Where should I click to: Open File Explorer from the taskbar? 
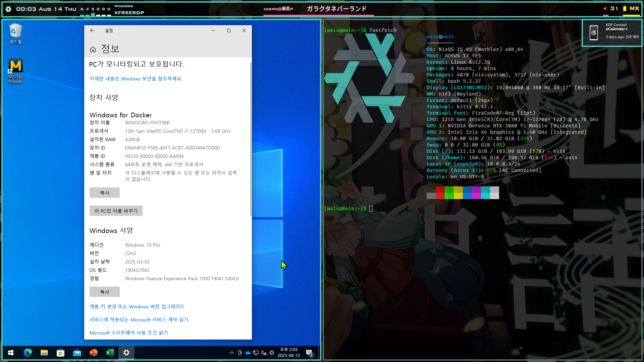coord(44,353)
